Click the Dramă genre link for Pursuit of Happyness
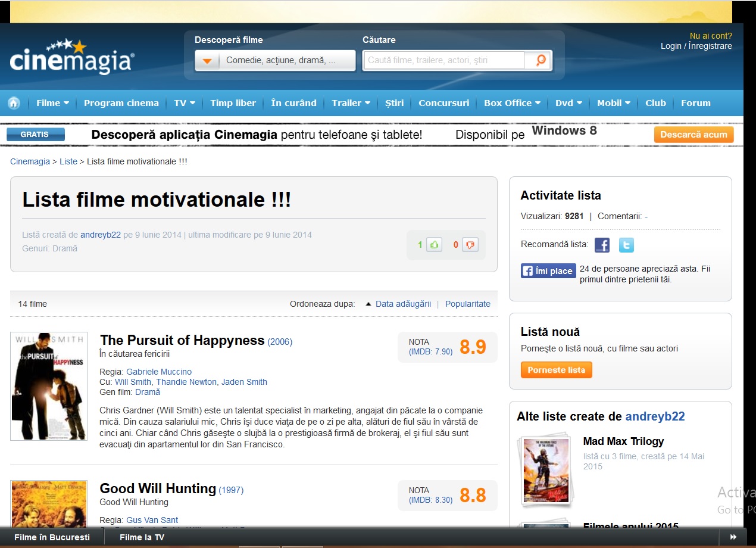 click(148, 392)
